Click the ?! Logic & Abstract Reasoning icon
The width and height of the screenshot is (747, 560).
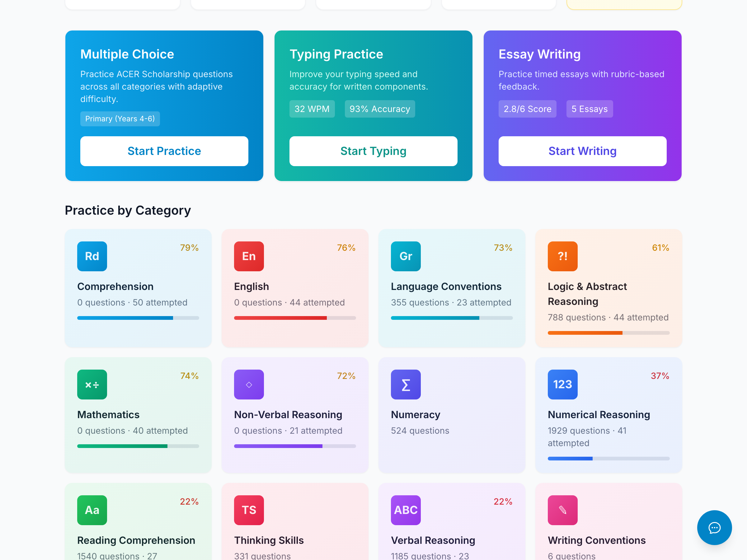pyautogui.click(x=562, y=256)
